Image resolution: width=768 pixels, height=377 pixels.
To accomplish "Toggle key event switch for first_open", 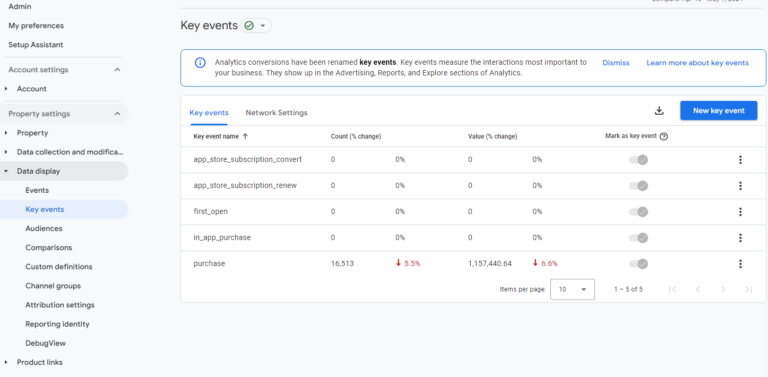I will click(x=639, y=212).
